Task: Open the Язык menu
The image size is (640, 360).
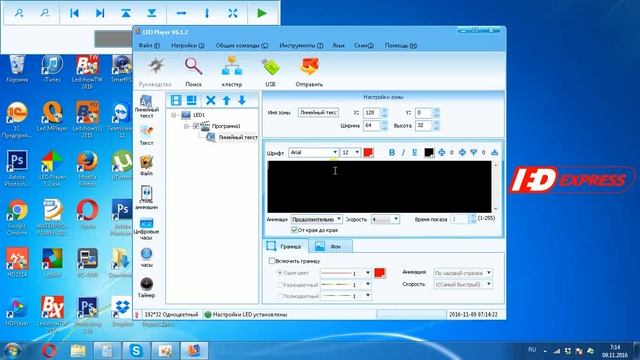Action: 338,46
